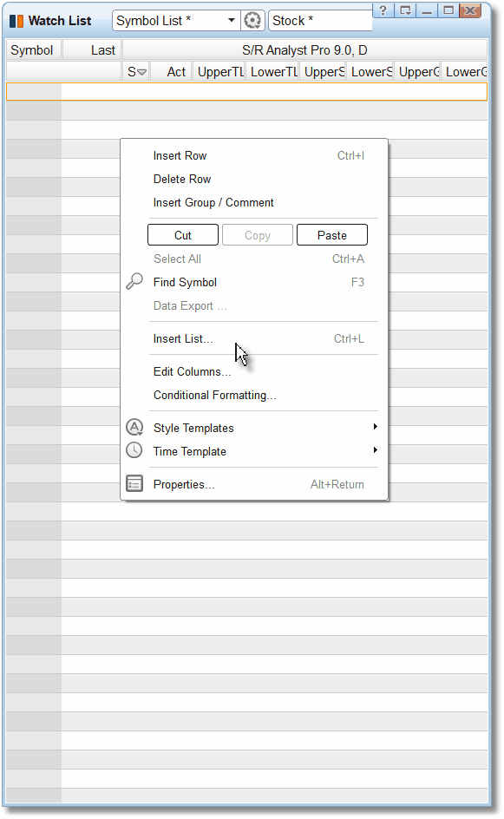Click the Paste button
The width and height of the screenshot is (504, 819).
[332, 235]
